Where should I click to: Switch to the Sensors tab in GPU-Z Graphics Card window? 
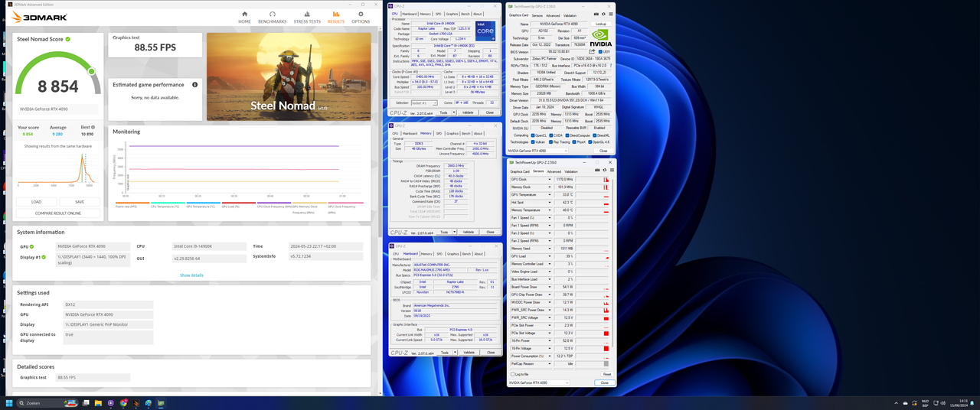pyautogui.click(x=537, y=15)
